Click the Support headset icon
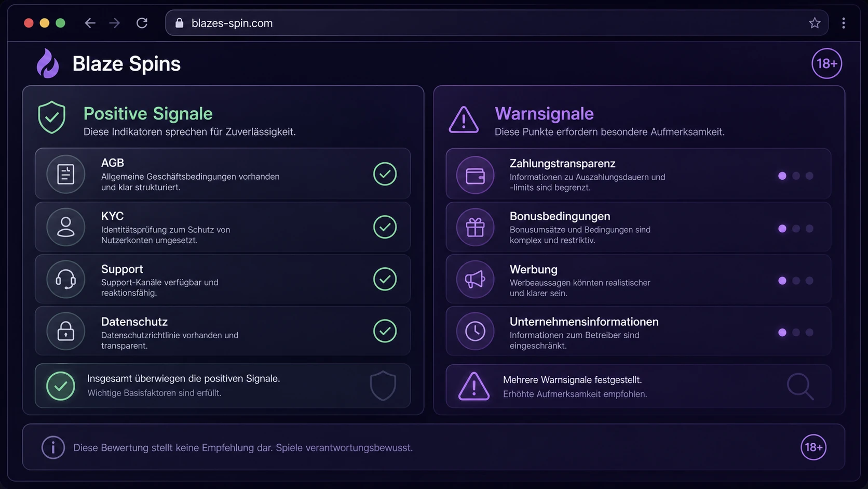Screen dimensions: 868x489 coord(65,280)
